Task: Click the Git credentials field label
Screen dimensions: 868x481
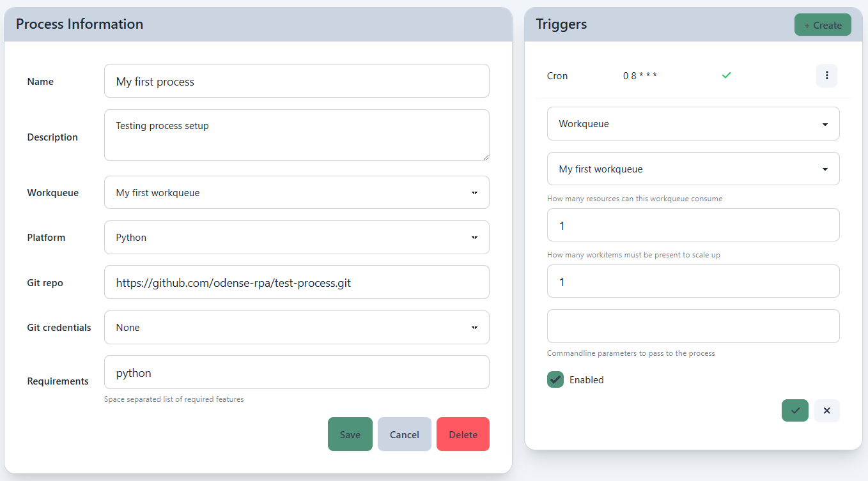Action: point(59,327)
